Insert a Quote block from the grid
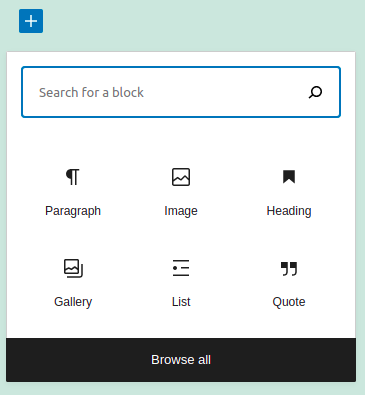Viewport: 365px width, 395px height. tap(289, 283)
